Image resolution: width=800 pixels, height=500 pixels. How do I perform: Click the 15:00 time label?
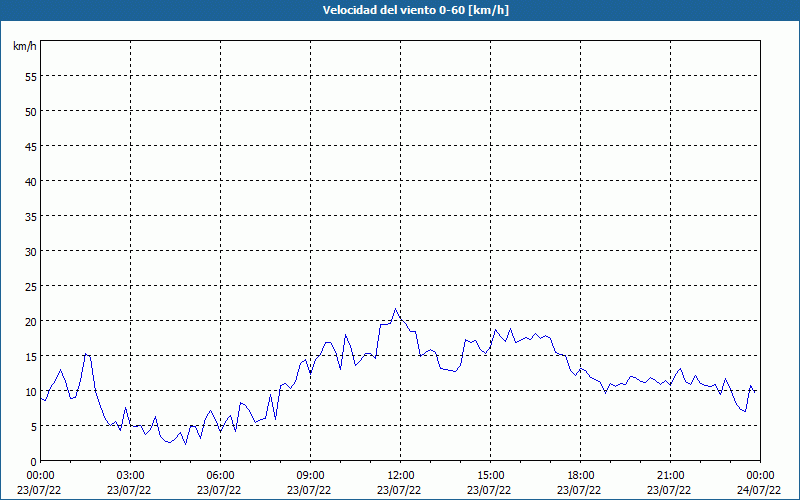coord(490,476)
